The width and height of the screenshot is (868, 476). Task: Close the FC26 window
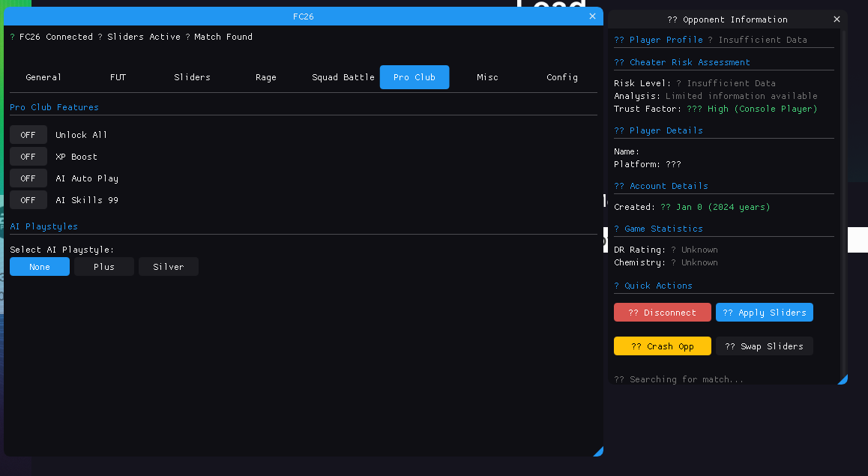tap(592, 16)
